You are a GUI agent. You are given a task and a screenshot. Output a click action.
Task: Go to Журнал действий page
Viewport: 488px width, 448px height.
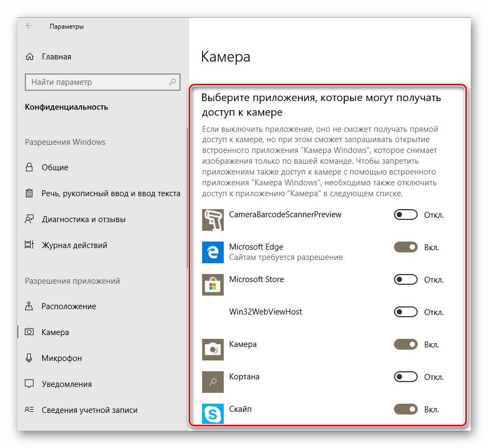(74, 245)
